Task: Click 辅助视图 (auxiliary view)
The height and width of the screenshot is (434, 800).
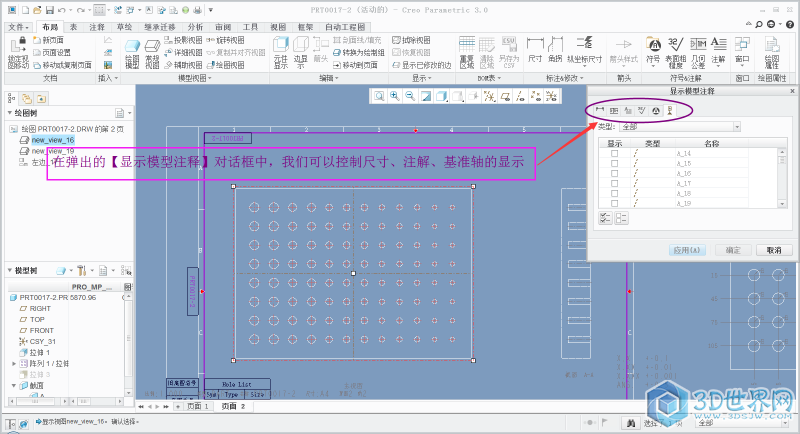Action: [x=183, y=65]
